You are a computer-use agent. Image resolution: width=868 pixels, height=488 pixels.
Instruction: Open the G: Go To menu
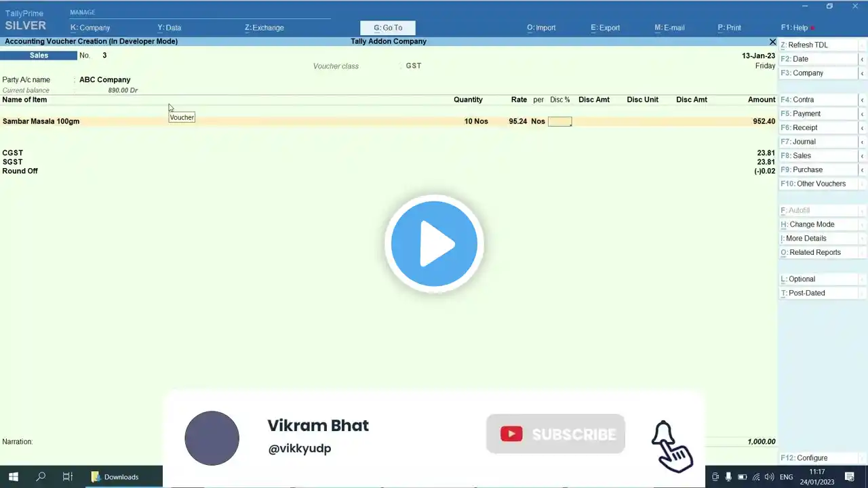(388, 28)
